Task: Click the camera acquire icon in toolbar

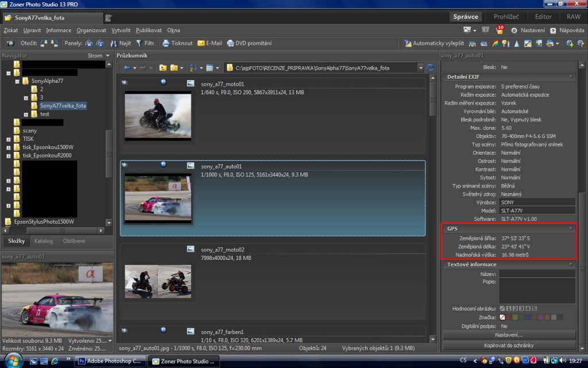Action: pyautogui.click(x=10, y=43)
